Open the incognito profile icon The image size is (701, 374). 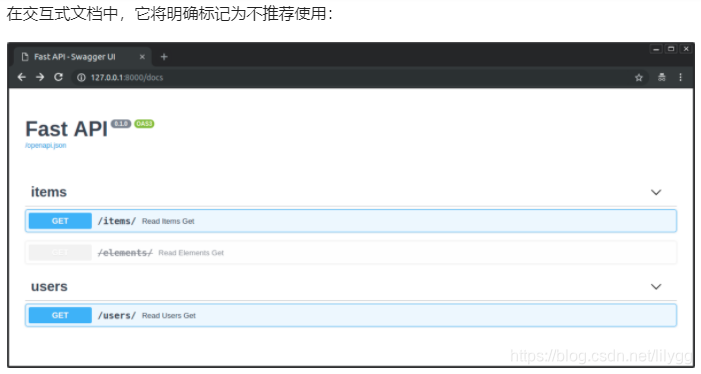click(x=662, y=77)
